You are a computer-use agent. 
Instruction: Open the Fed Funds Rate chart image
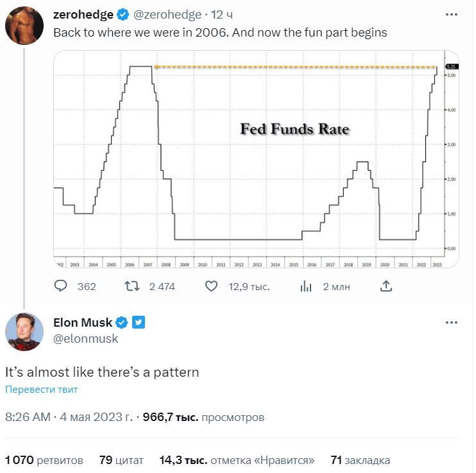coord(256,159)
